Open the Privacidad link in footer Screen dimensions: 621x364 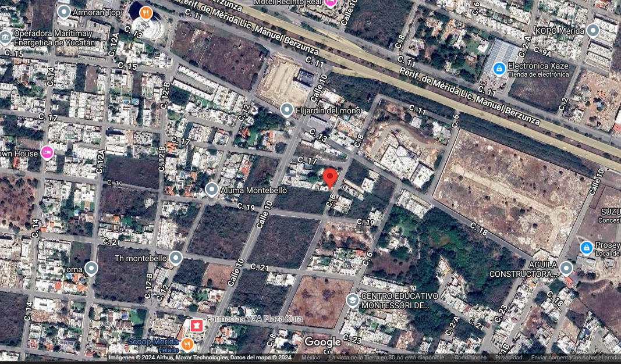point(509,357)
